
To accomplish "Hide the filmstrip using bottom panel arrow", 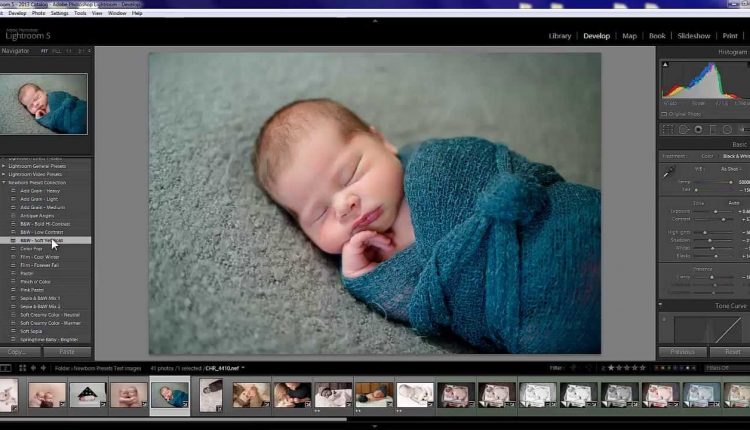I will (x=375, y=426).
